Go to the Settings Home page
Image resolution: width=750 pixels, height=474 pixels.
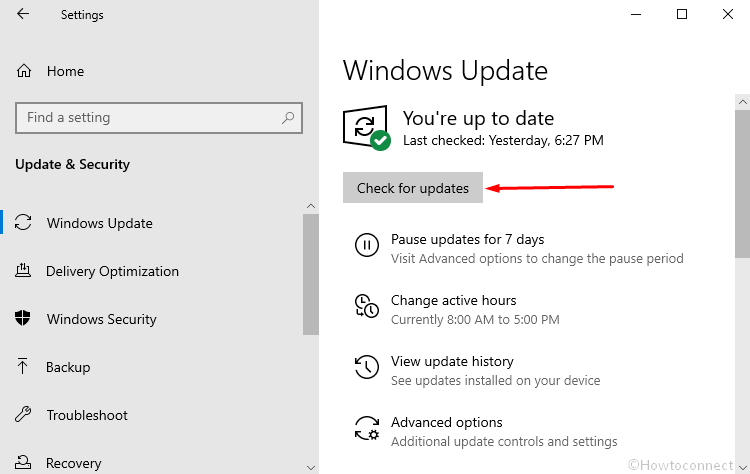point(65,71)
